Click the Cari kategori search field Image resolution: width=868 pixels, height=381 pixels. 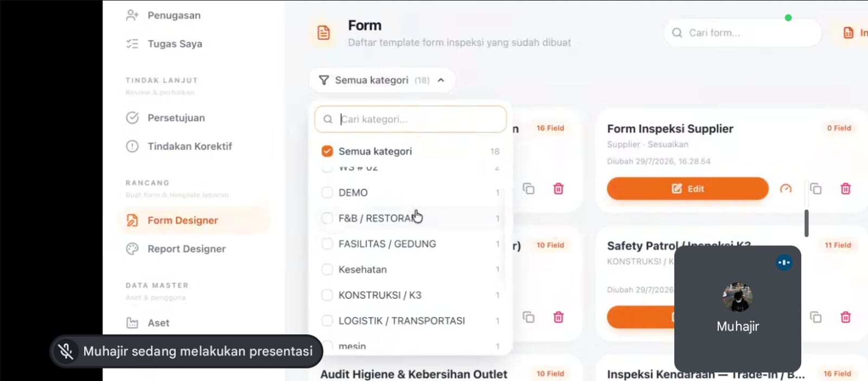click(411, 119)
